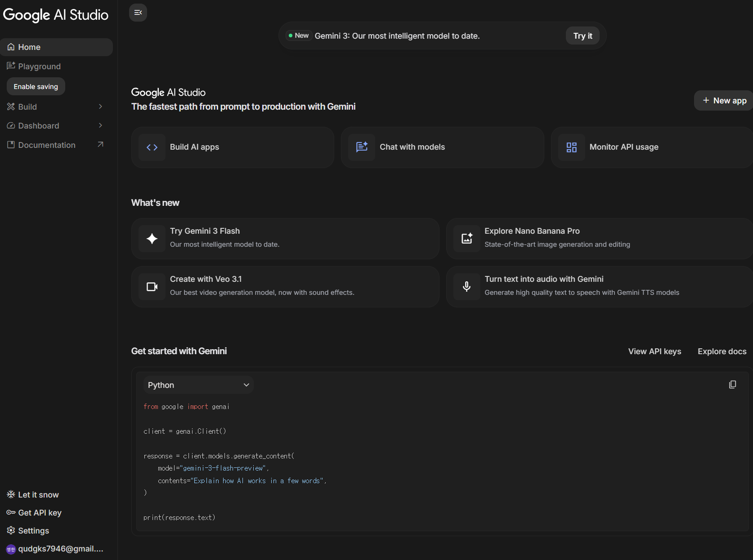This screenshot has width=753, height=560.
Task: Expand the Build menu chevron
Action: (100, 107)
